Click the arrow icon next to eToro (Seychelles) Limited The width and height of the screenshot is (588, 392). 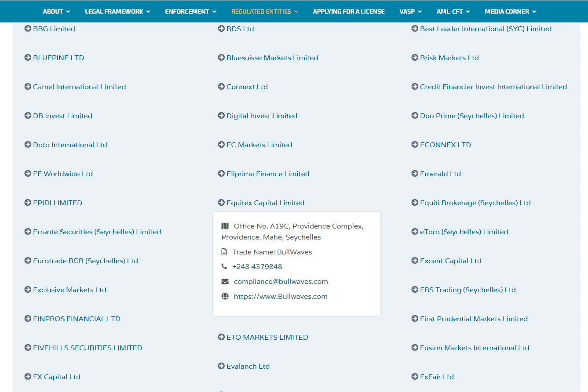coord(415,232)
